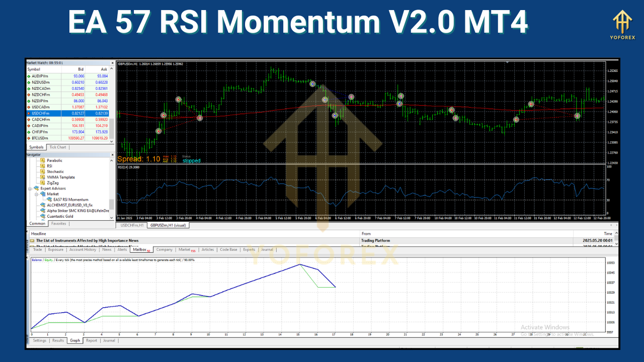Collapse the Expert Advisors tree node
644x362 pixels.
tap(29, 188)
